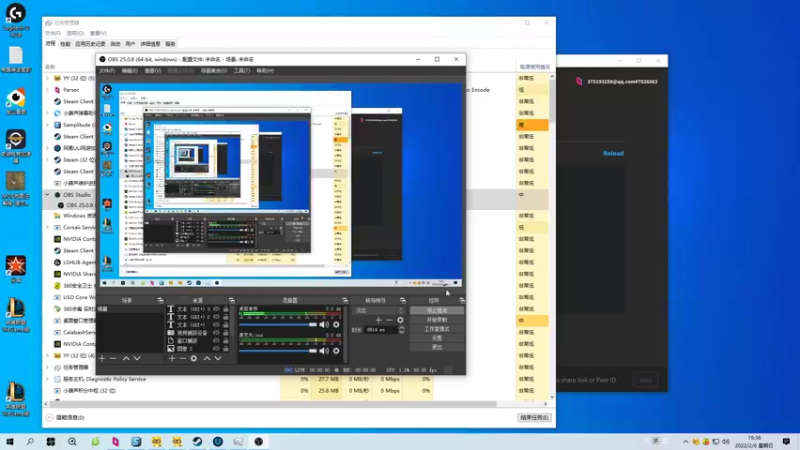This screenshot has height=450, width=800.
Task: Open Task Manager 选项(O) menu
Action: point(76,33)
